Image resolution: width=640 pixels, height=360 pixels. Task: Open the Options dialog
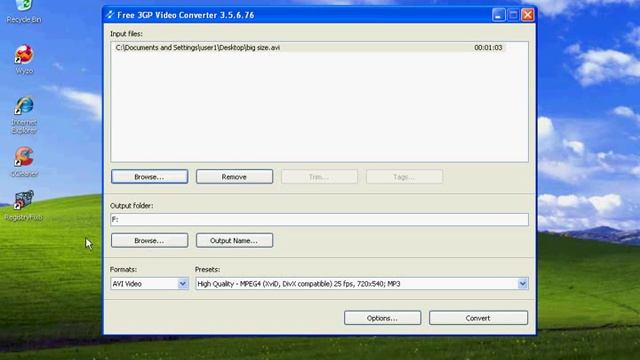click(382, 318)
